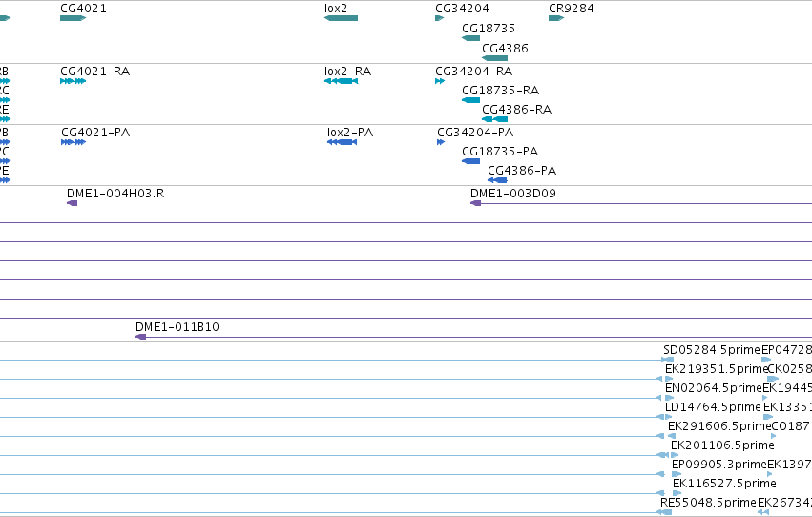The width and height of the screenshot is (812, 517).
Task: Select the SD05284.5prime EST glyph
Action: tap(667, 360)
